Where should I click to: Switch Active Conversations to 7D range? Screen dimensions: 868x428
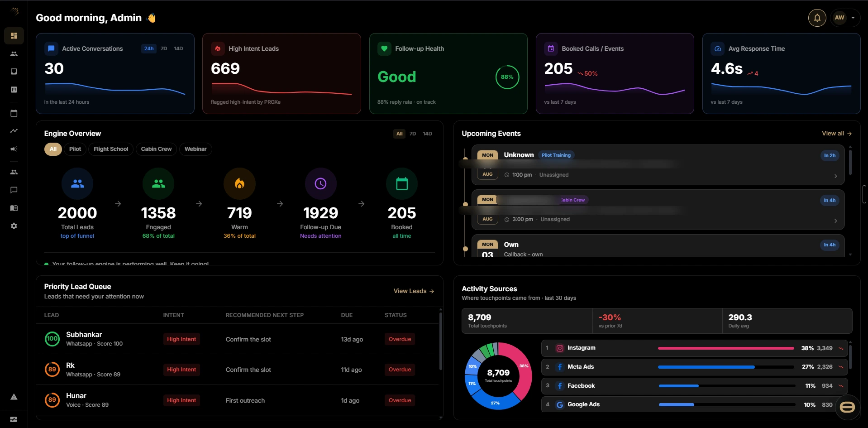(164, 48)
